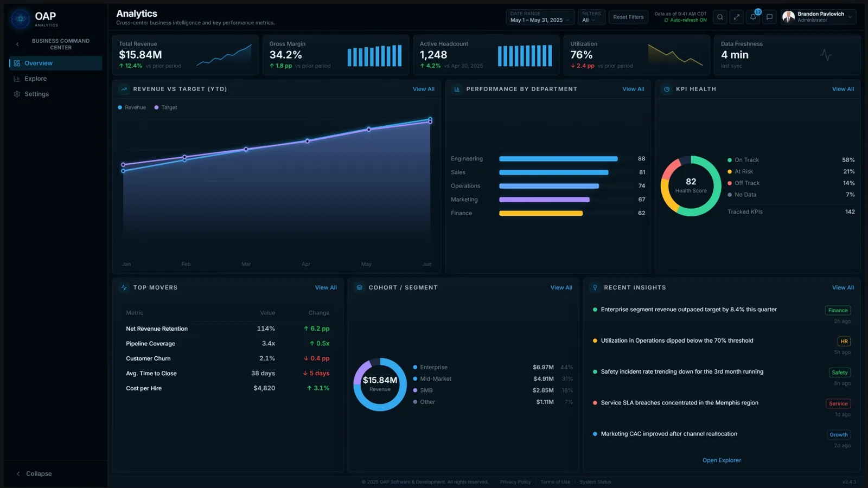
Task: Click the Top Movers pulse icon
Action: [124, 288]
